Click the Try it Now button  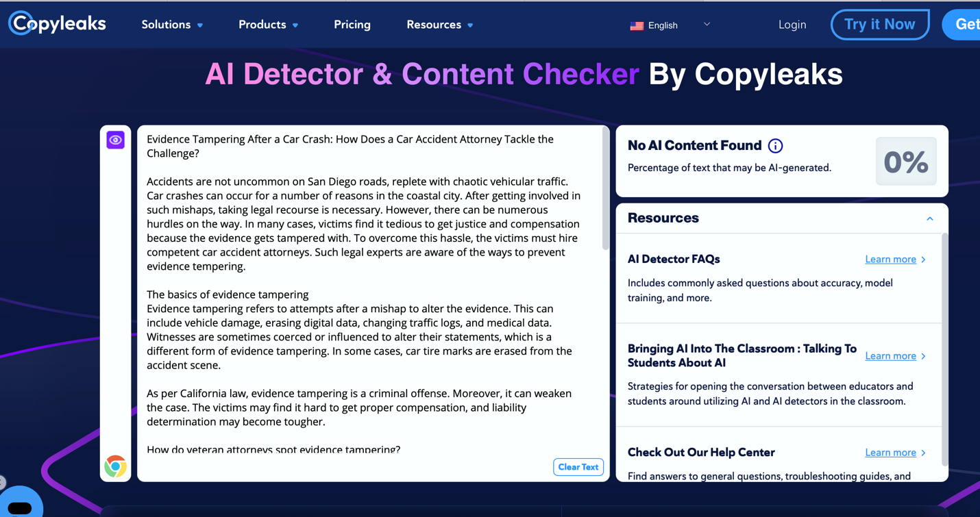coord(880,25)
